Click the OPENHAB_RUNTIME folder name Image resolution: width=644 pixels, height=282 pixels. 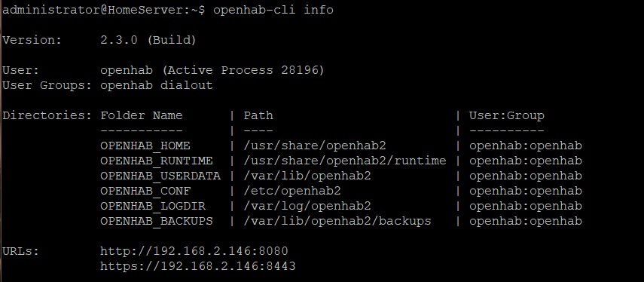[x=157, y=161]
